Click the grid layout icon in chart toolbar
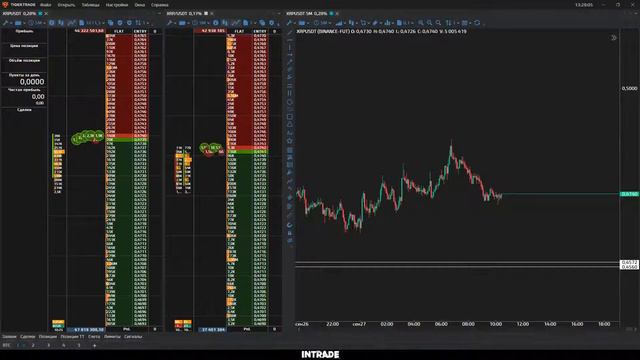This screenshot has height=360, width=640. [465, 23]
